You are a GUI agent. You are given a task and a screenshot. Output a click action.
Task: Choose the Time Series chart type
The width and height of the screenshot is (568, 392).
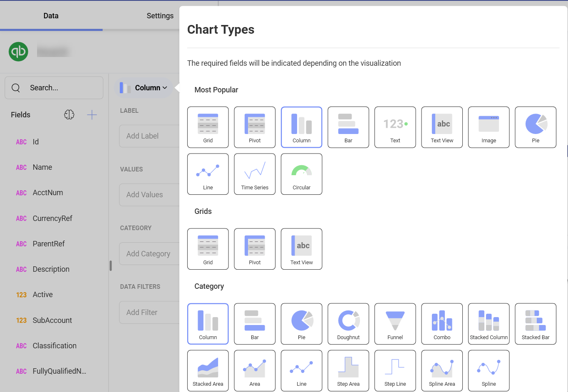255,174
